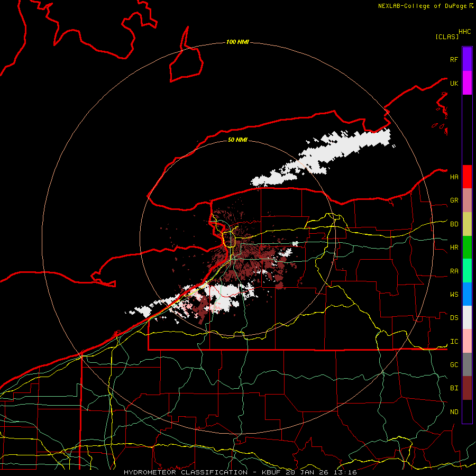Click the IC legend label
Screen dimensions: 476x476
pos(454,342)
